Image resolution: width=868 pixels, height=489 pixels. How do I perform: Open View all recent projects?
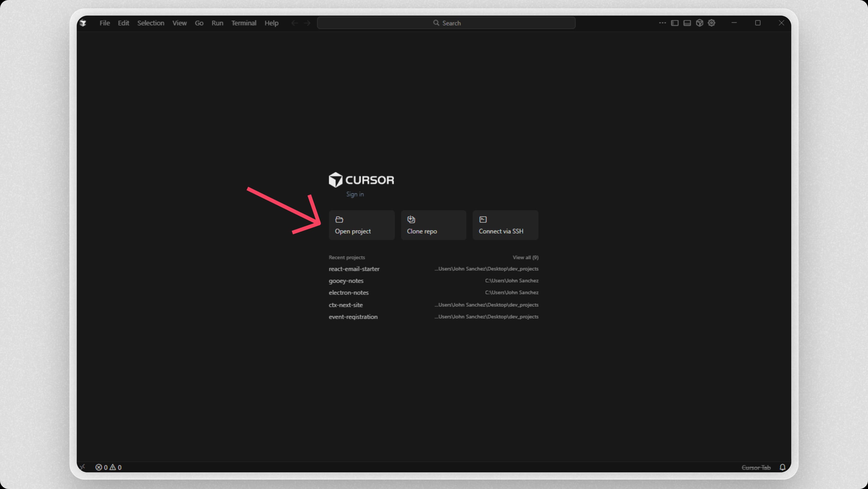coord(525,257)
